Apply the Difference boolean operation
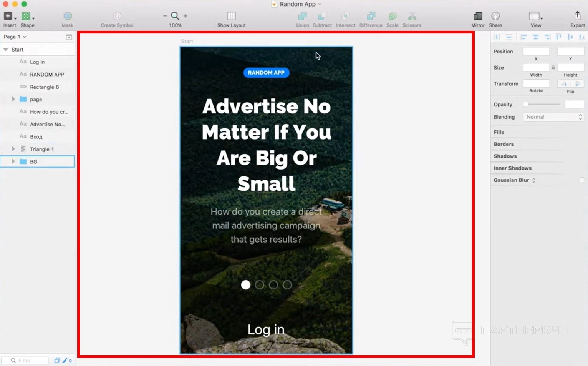Viewport: 588px width, 366px height. point(371,16)
